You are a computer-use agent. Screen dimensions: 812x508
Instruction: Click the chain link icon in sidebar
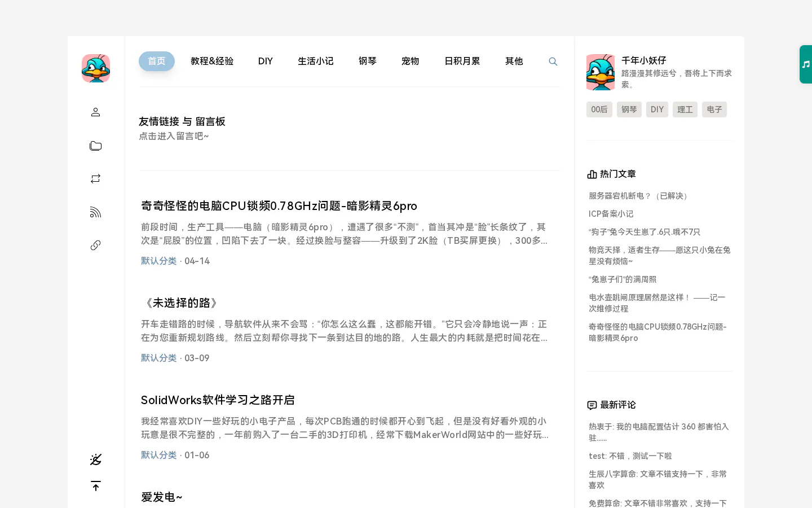96,245
